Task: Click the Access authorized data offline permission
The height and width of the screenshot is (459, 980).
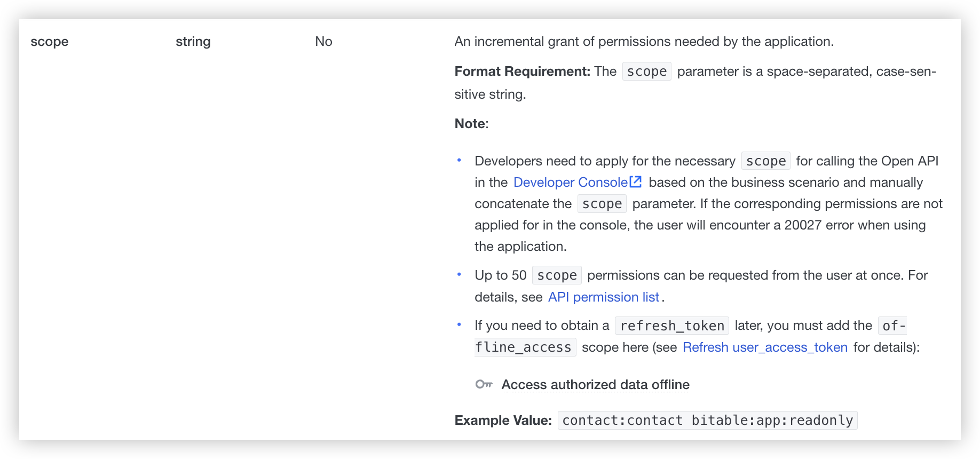Action: point(595,385)
